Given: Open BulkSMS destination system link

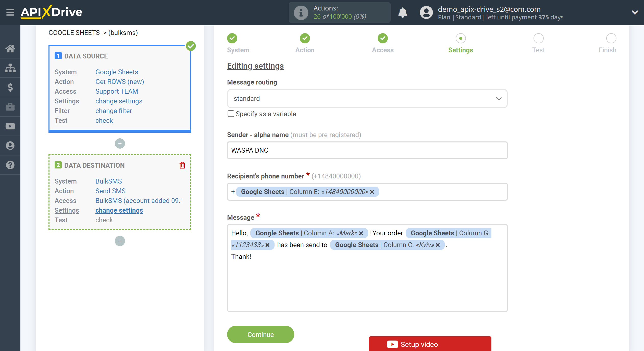Looking at the screenshot, I should click(x=109, y=181).
